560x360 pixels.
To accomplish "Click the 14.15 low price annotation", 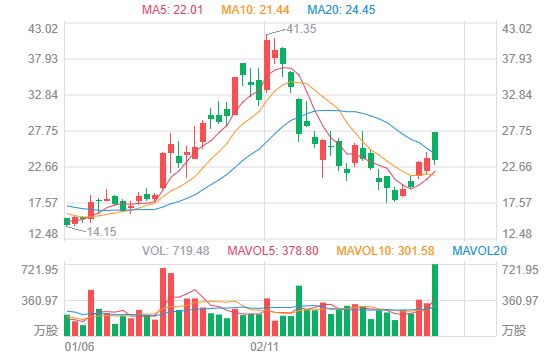I will [x=102, y=232].
